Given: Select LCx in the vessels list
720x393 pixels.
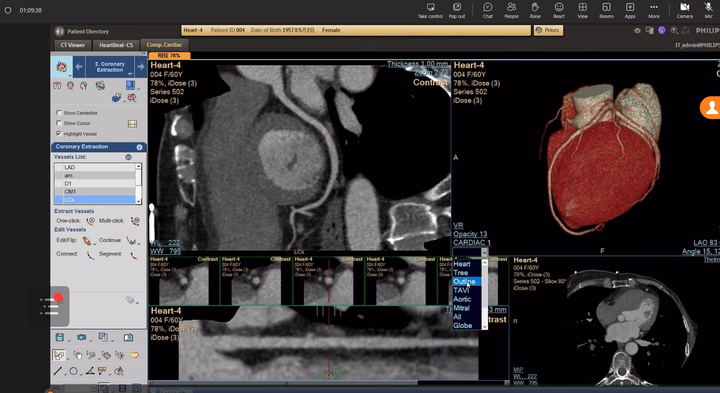Looking at the screenshot, I should pos(95,200).
